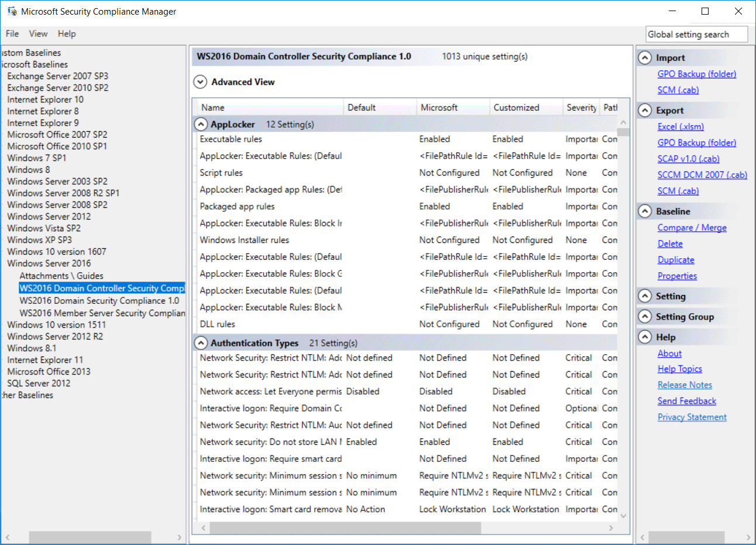Click the Duplicate baseline link
The image size is (756, 545).
676,260
